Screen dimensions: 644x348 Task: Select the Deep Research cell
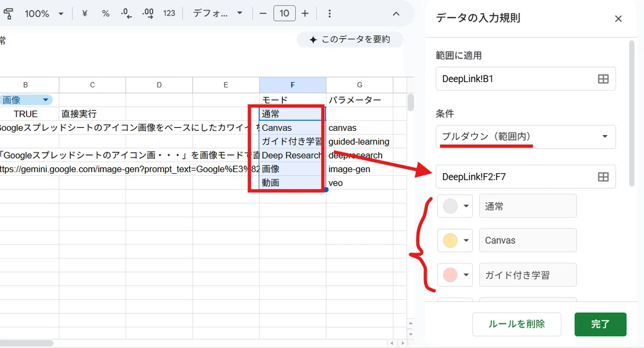point(292,156)
